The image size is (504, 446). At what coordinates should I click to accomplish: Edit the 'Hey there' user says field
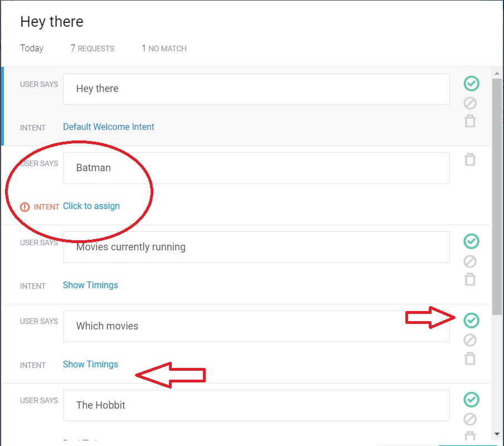point(256,89)
